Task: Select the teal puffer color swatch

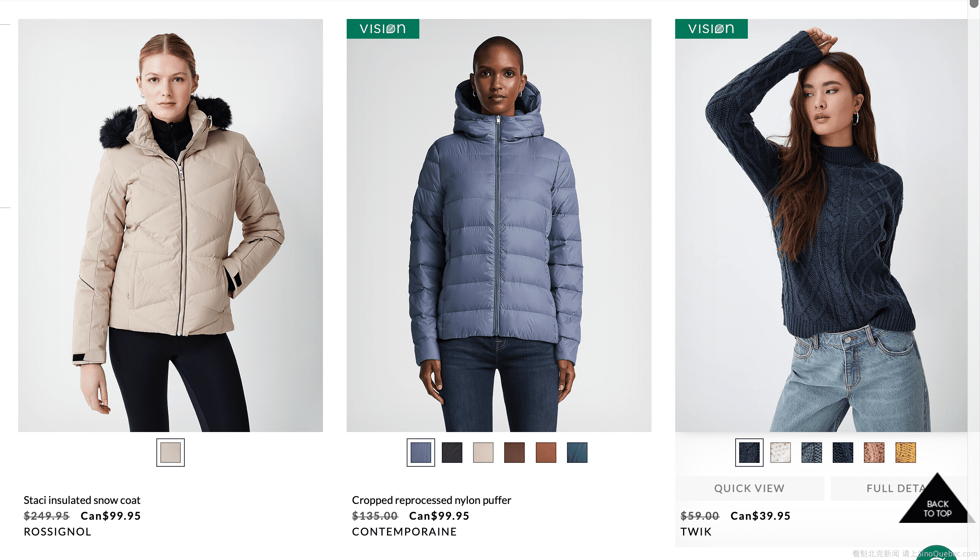Action: coord(577,453)
